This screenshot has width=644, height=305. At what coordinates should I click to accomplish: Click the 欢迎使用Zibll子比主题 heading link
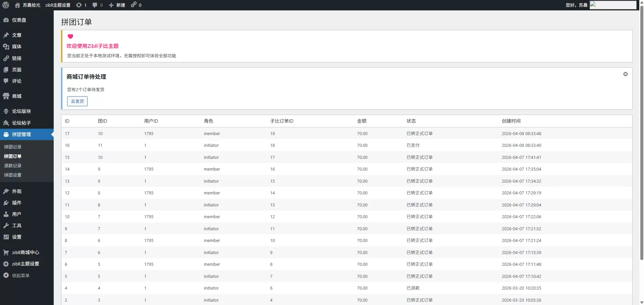93,46
